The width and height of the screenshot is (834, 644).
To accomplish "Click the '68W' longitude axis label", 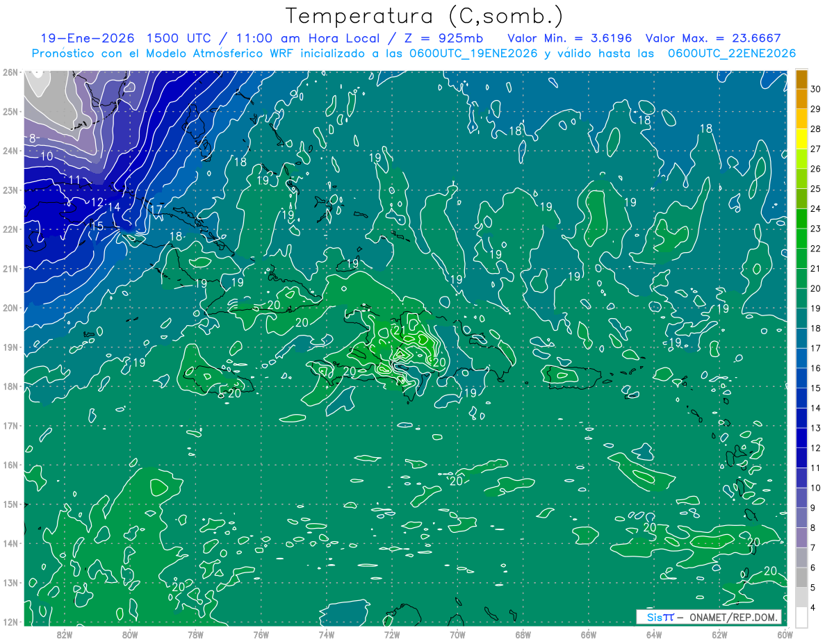I will pyautogui.click(x=523, y=634).
